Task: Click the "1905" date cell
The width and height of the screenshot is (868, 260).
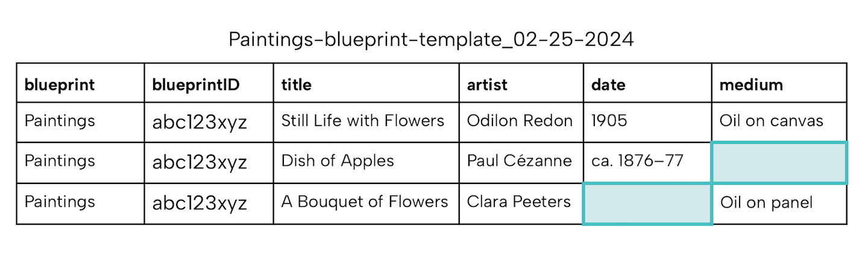Action: [609, 121]
